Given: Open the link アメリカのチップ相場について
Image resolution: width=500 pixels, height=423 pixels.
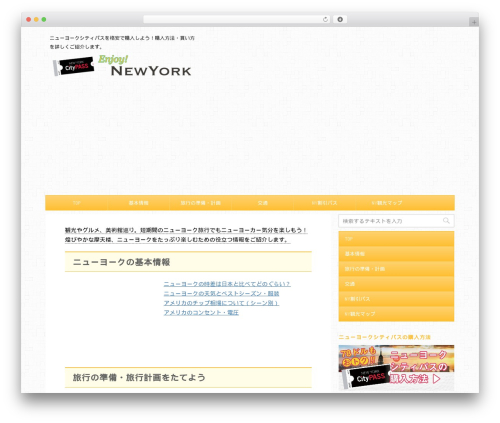Looking at the screenshot, I should click(x=221, y=303).
